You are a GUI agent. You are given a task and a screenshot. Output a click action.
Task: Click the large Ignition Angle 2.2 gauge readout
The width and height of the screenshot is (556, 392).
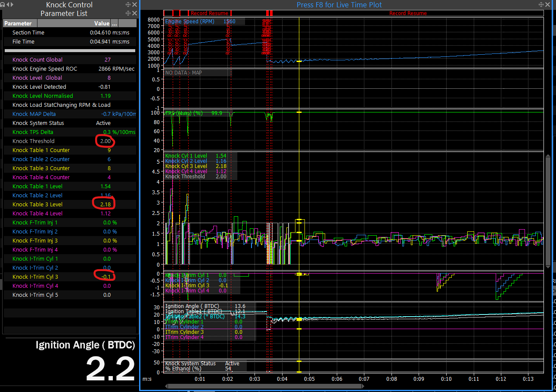(x=111, y=368)
